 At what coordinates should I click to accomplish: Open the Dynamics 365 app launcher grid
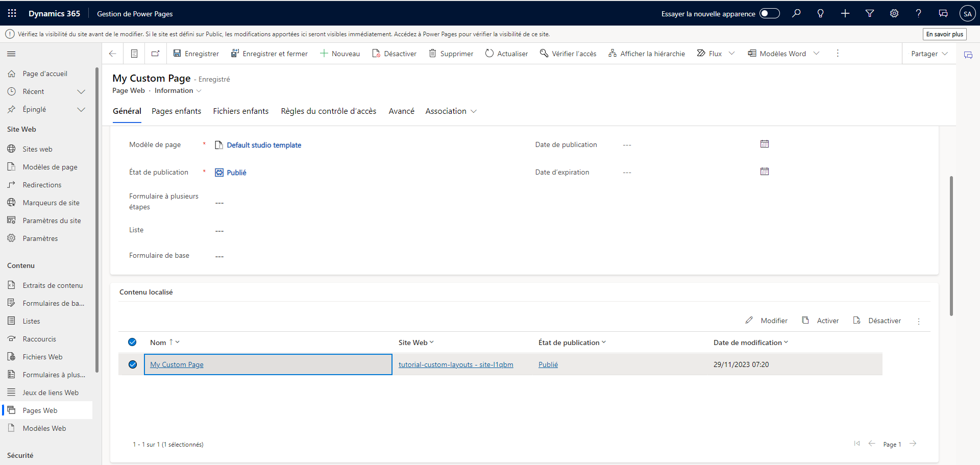[x=12, y=14]
